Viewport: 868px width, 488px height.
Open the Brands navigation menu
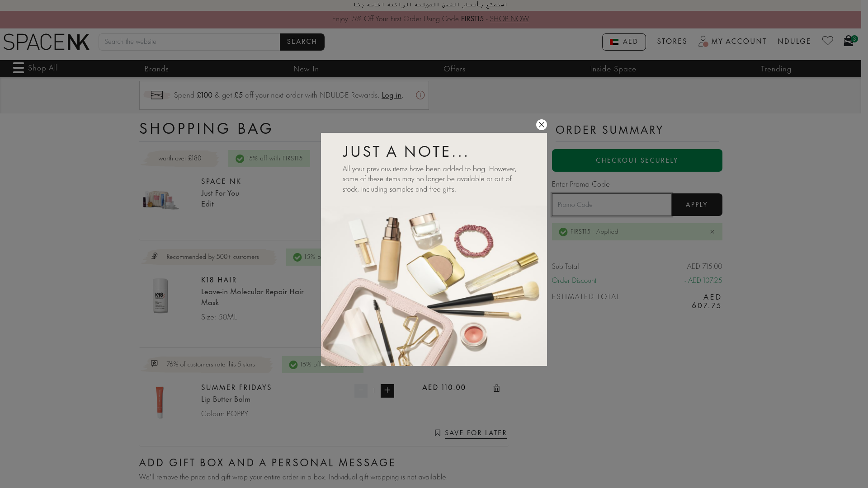pos(156,69)
